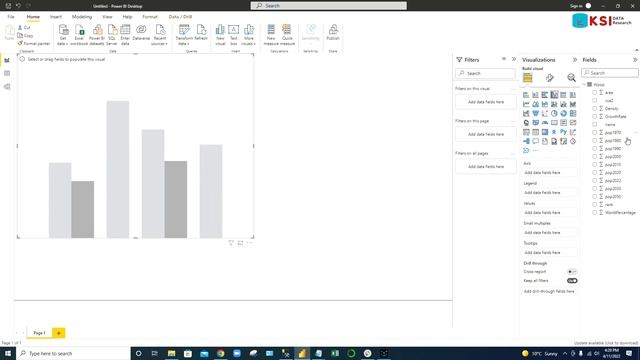This screenshot has width=640, height=360.
Task: Select the treemap visual
Action: (573, 113)
